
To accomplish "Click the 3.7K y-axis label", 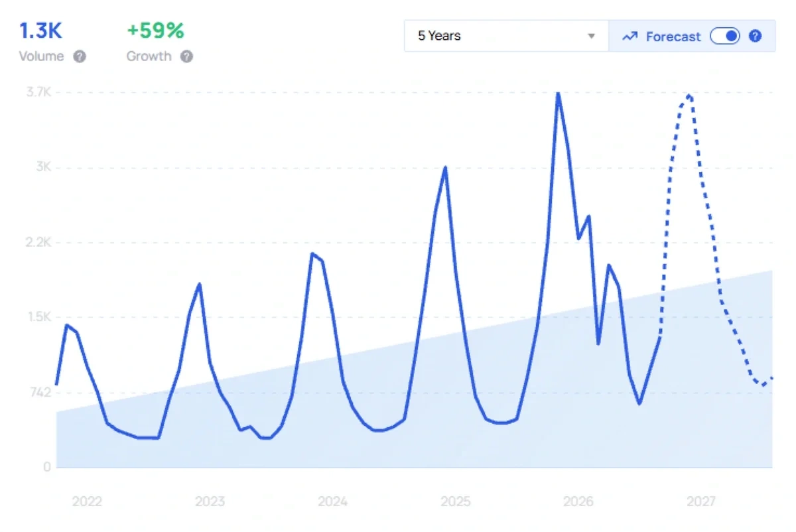I will 38,92.
